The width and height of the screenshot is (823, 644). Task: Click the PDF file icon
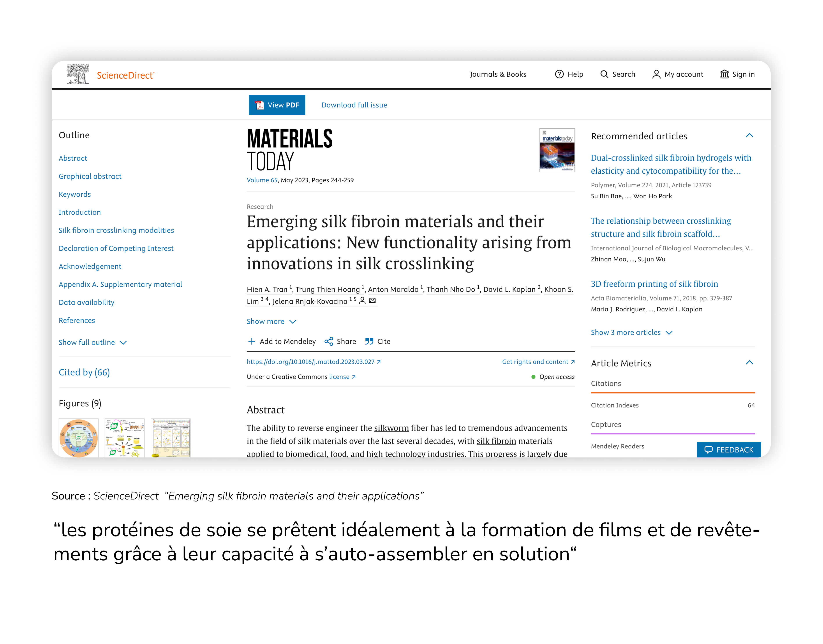tap(259, 105)
